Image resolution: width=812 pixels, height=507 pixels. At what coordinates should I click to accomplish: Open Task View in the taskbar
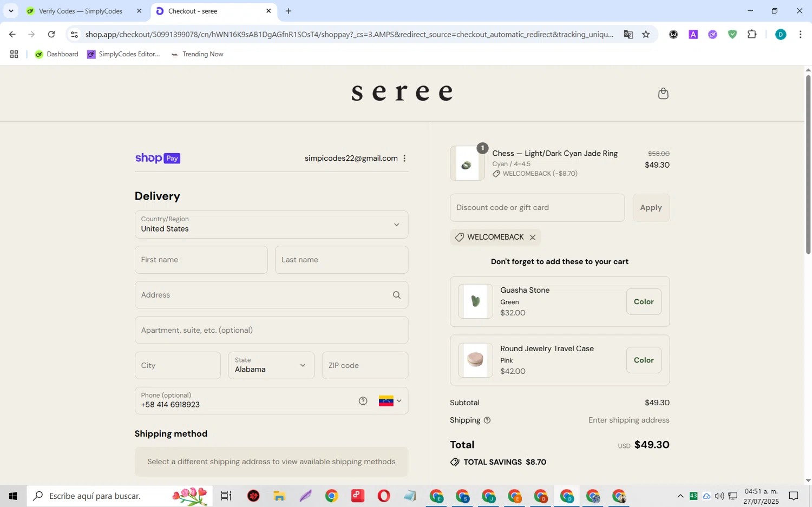[226, 496]
